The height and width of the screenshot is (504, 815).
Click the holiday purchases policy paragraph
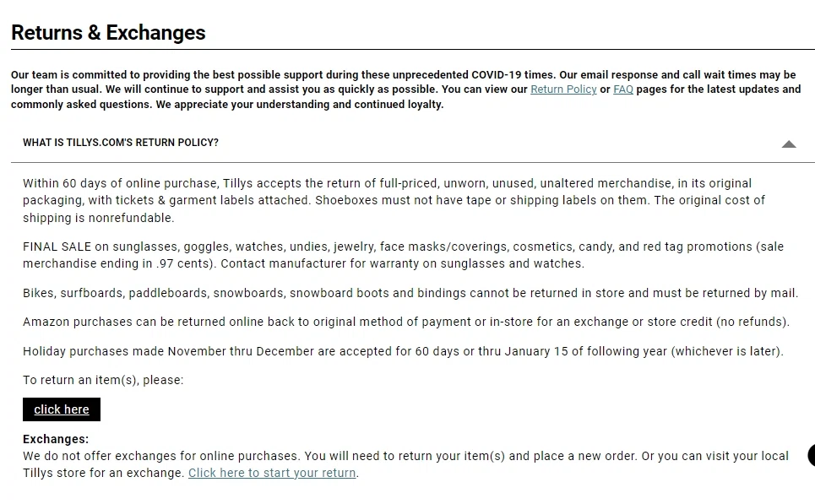[x=403, y=351]
